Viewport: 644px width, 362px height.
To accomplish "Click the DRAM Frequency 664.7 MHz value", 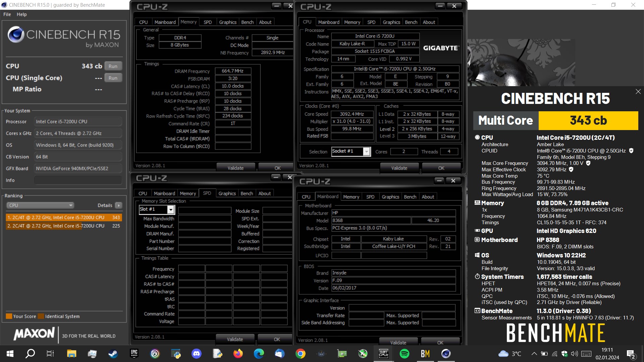I will click(233, 71).
